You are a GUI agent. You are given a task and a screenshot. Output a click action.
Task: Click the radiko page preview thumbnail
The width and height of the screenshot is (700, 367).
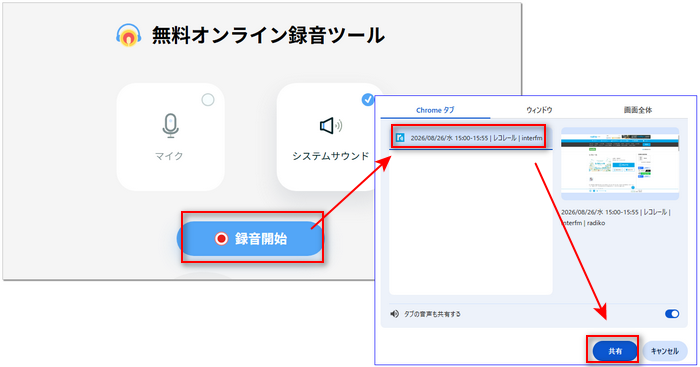pyautogui.click(x=620, y=163)
